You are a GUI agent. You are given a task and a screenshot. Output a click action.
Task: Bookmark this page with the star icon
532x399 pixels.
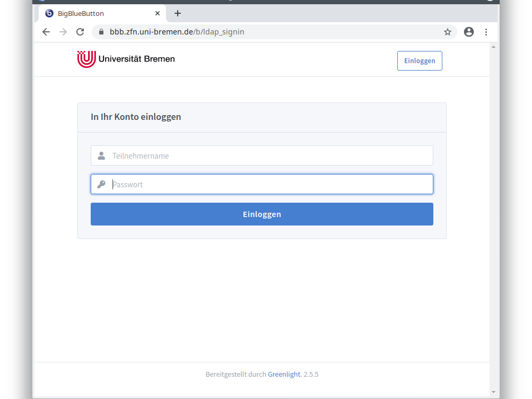pyautogui.click(x=447, y=32)
